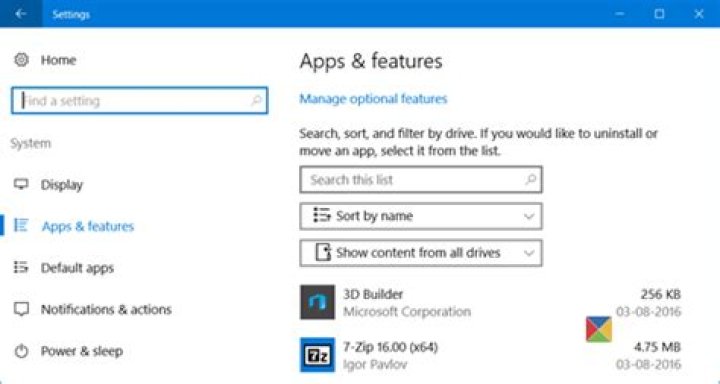
Task: Click the 4.75 MB size value
Action: [658, 347]
